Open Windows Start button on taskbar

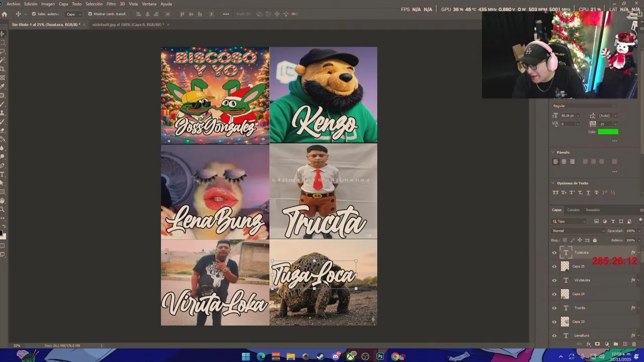[x=246, y=356]
